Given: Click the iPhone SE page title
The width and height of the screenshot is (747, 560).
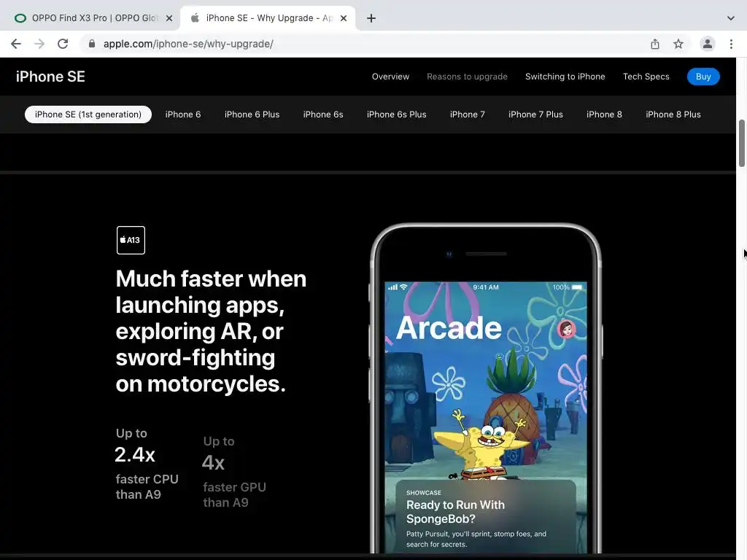Looking at the screenshot, I should (50, 77).
